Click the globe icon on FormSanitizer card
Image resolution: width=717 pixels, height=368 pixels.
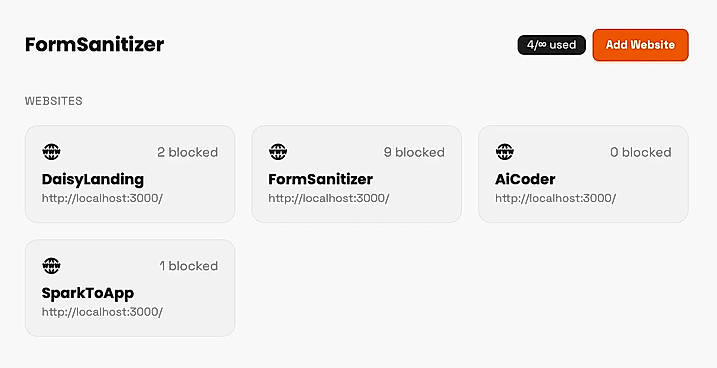[278, 151]
